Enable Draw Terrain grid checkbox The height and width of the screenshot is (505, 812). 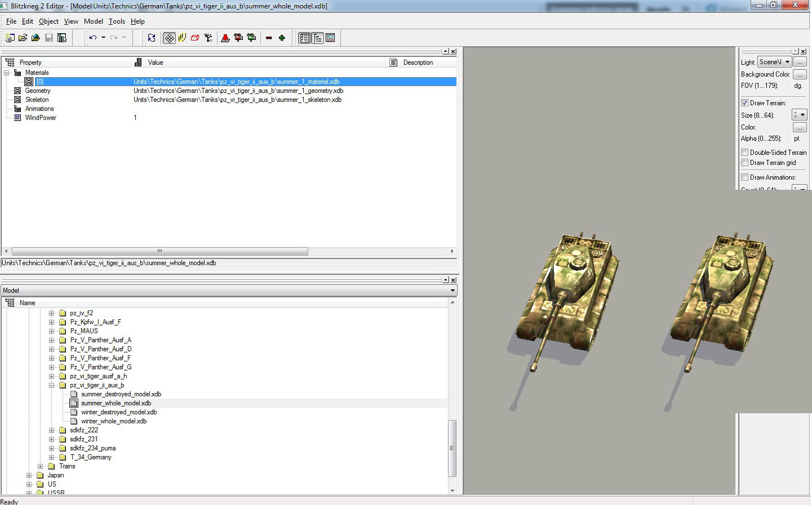[744, 163]
